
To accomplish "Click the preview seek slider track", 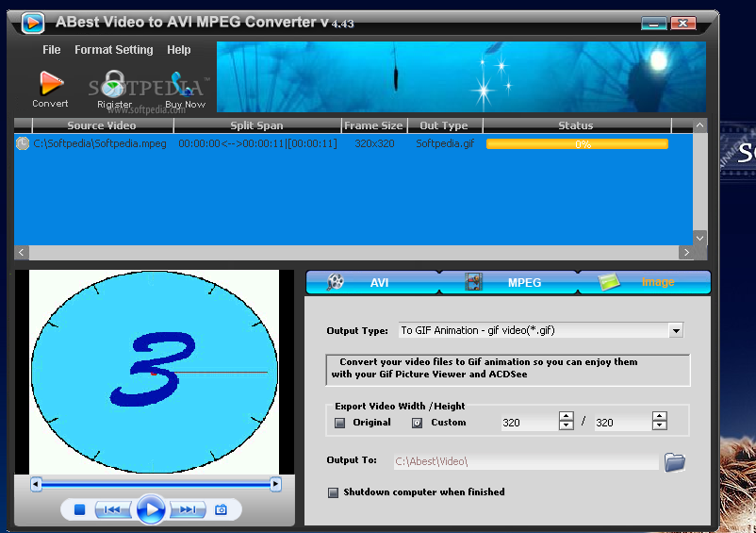I will [x=156, y=484].
